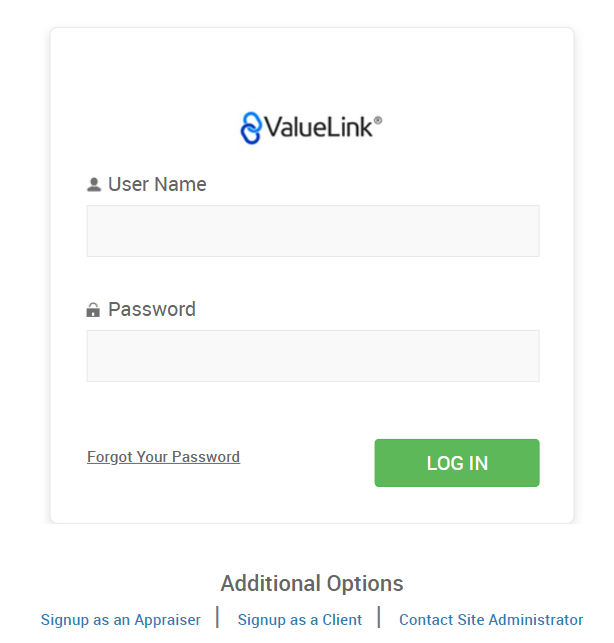Viewport: 614px width, 643px height.
Task: Focus the Password input field
Action: 313,356
